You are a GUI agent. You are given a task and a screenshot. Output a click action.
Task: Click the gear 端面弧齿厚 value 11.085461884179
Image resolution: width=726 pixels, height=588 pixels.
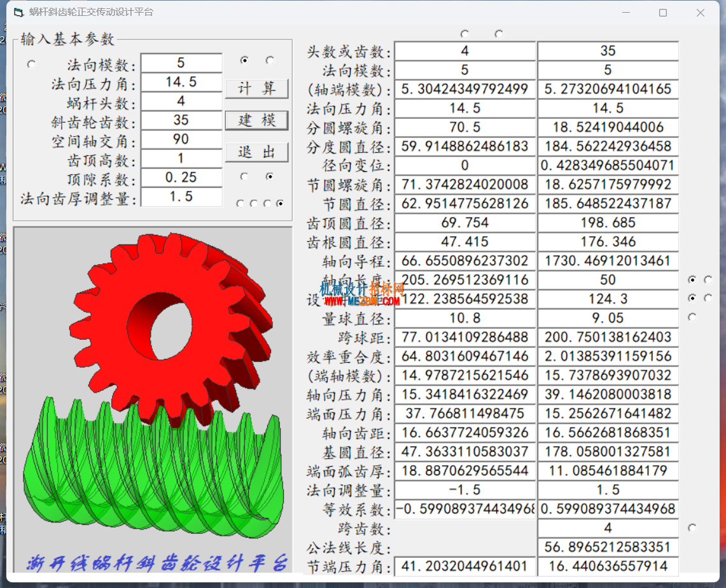pyautogui.click(x=608, y=471)
